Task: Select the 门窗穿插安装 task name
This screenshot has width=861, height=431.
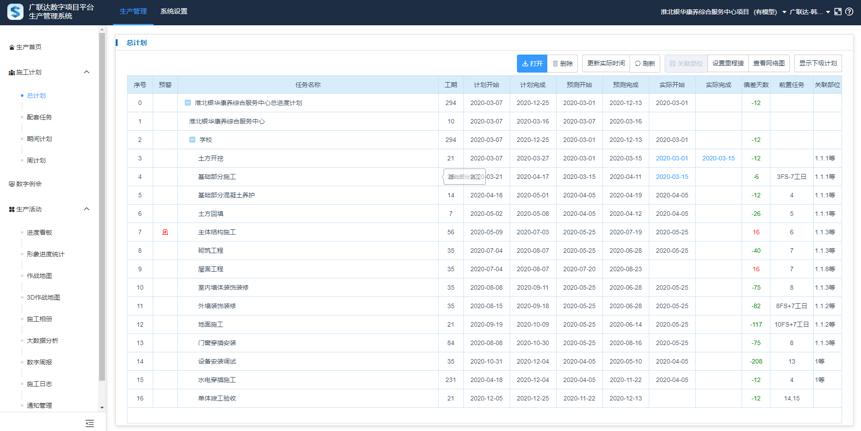Action: (217, 343)
